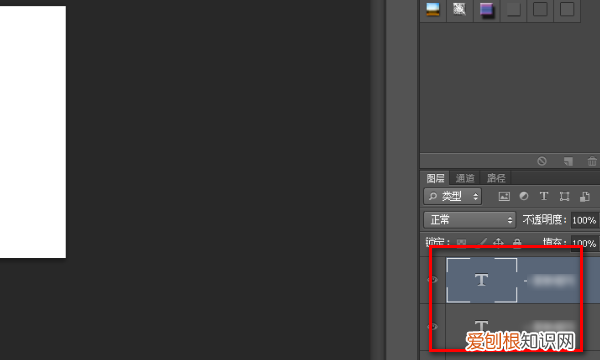Toggle lock image pixels brush icon

pos(482,243)
